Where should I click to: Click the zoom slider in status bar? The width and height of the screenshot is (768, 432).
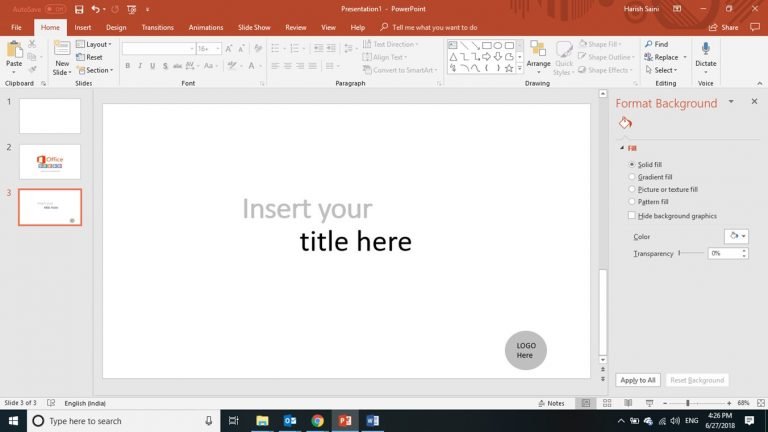coord(688,403)
